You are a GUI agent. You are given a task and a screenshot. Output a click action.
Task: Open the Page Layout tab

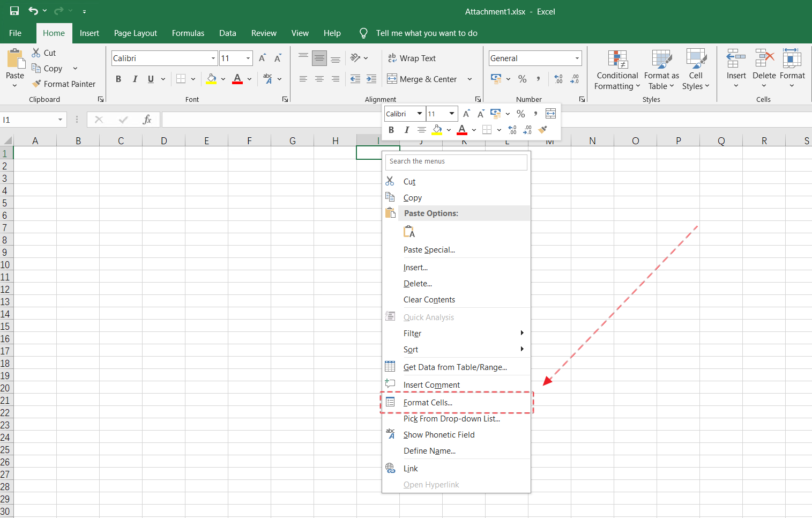coord(135,33)
